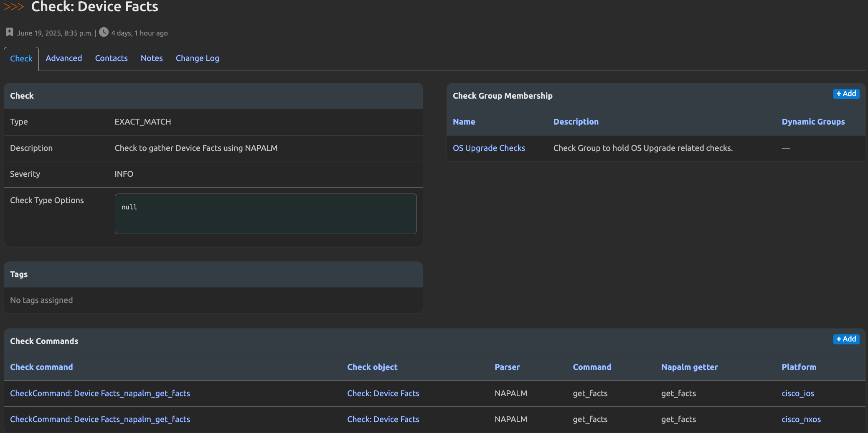The width and height of the screenshot is (868, 433).
Task: Open the check command for cisco_nxos row
Action: (x=100, y=420)
